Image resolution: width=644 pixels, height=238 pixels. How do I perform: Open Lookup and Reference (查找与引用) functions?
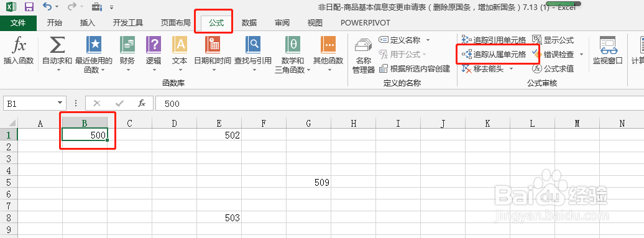point(252,55)
